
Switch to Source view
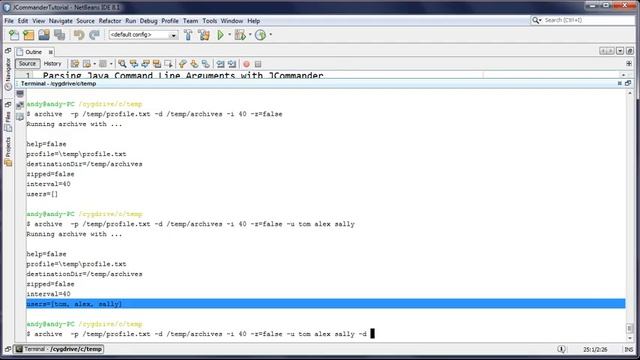(27, 64)
